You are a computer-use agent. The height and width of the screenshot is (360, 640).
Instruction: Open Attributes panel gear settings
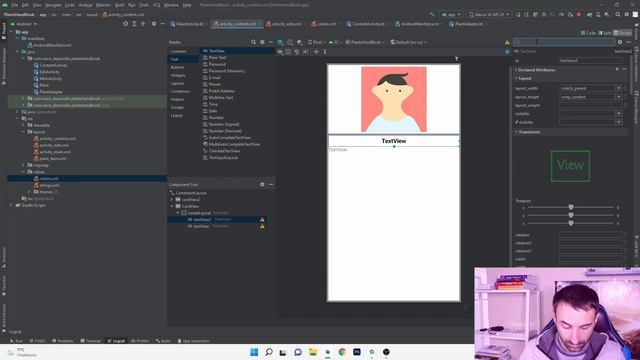(x=620, y=42)
